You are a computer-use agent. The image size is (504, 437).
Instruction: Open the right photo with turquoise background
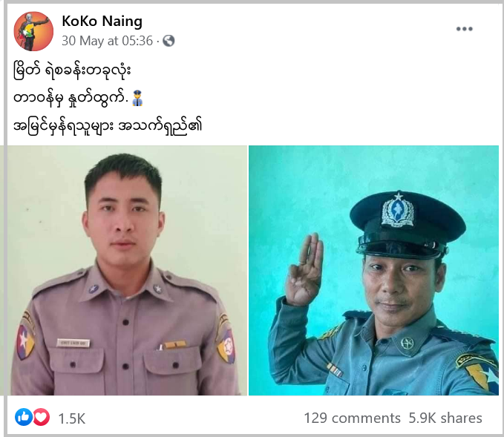click(373, 270)
